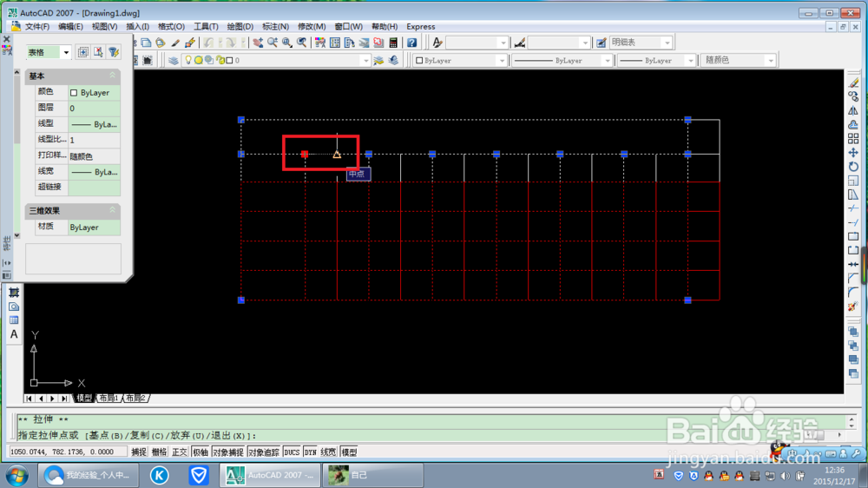Open the Zoom realtime tool
Screen dimensions: 868x488
(273, 43)
